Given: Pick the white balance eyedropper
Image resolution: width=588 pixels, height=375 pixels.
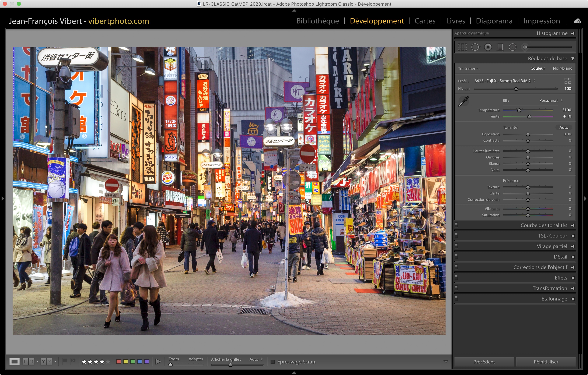Looking at the screenshot, I should (x=463, y=101).
